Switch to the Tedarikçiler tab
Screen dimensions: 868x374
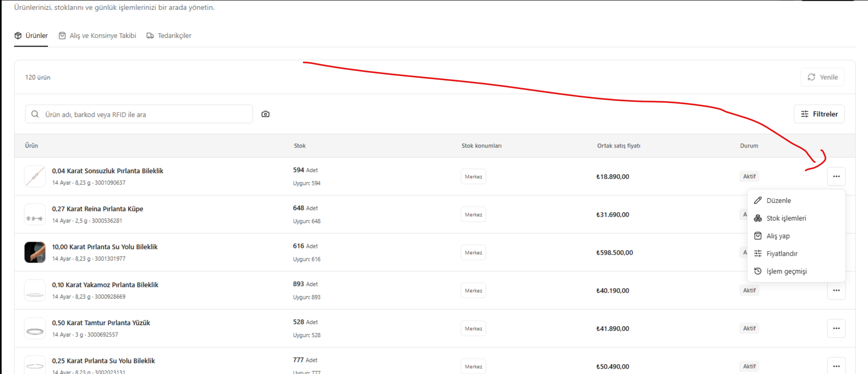[x=169, y=36]
